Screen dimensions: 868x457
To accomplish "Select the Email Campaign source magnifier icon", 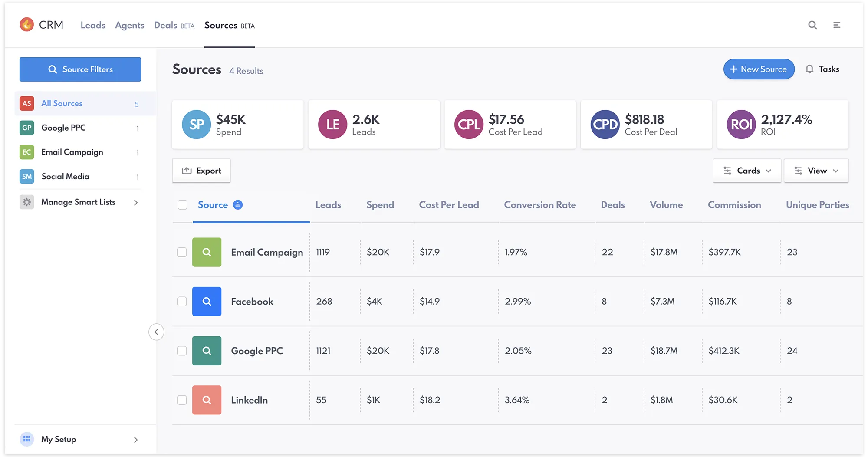I will 207,252.
